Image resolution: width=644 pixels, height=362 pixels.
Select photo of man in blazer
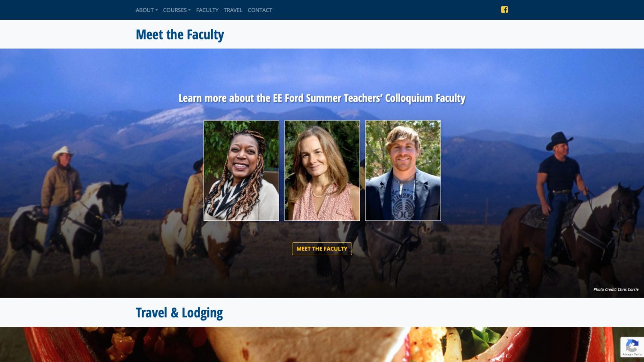tap(403, 171)
